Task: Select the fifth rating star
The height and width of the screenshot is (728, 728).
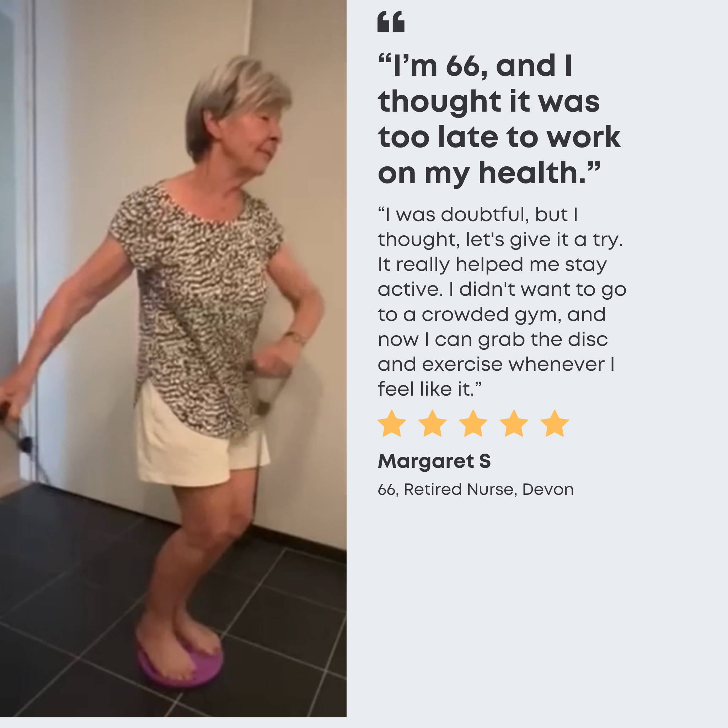Action: click(554, 423)
